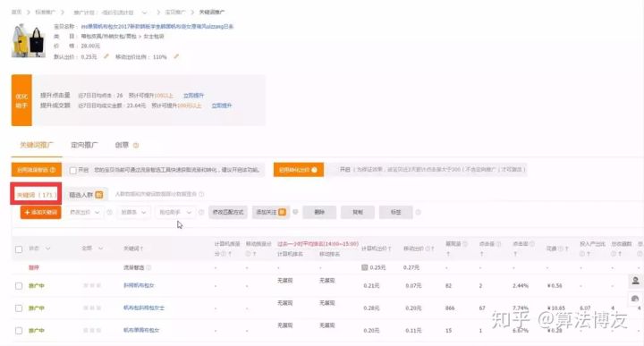Click the canvas bag product thumbnail
This screenshot has width=644, height=346.
click(x=29, y=40)
